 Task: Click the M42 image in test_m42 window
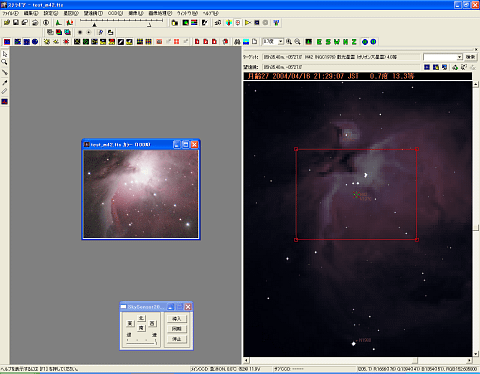(141, 194)
